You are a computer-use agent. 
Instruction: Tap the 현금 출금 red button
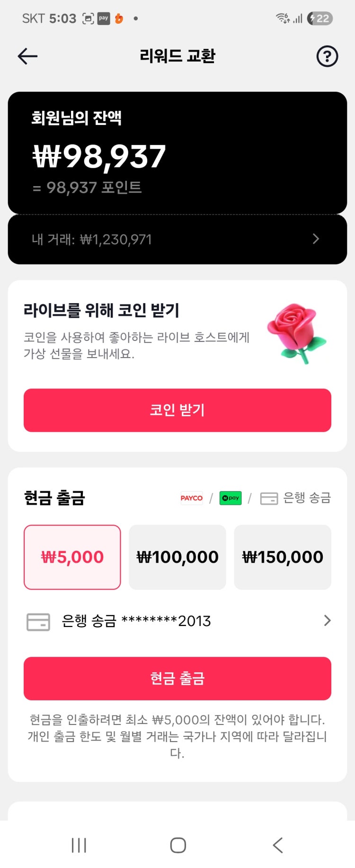coord(177,678)
